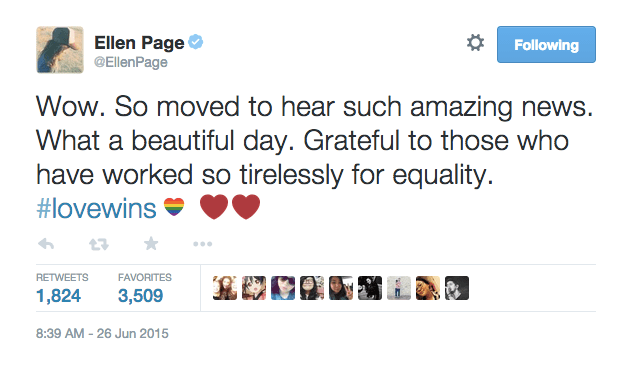Viewport: 633px width, 372px height.
Task: Click the blue verified badge icon
Action: (196, 42)
